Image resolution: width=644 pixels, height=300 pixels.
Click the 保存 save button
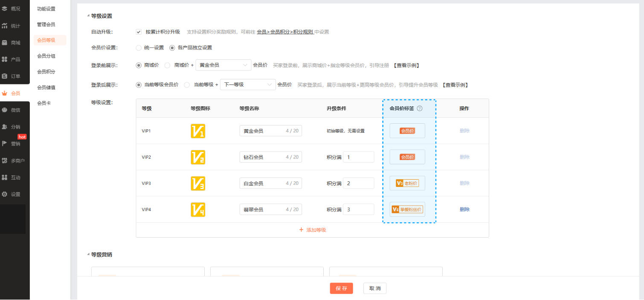click(x=341, y=288)
